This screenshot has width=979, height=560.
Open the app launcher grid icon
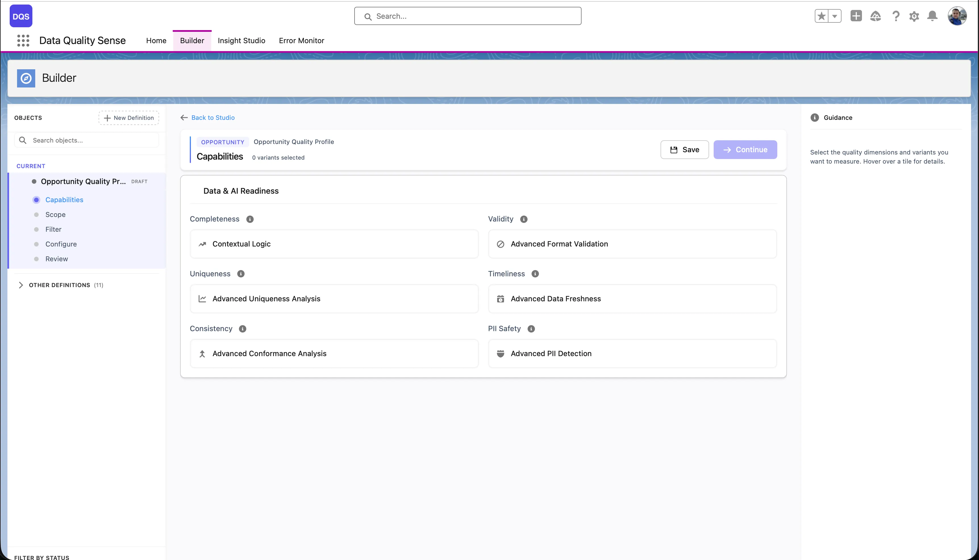[x=23, y=40]
